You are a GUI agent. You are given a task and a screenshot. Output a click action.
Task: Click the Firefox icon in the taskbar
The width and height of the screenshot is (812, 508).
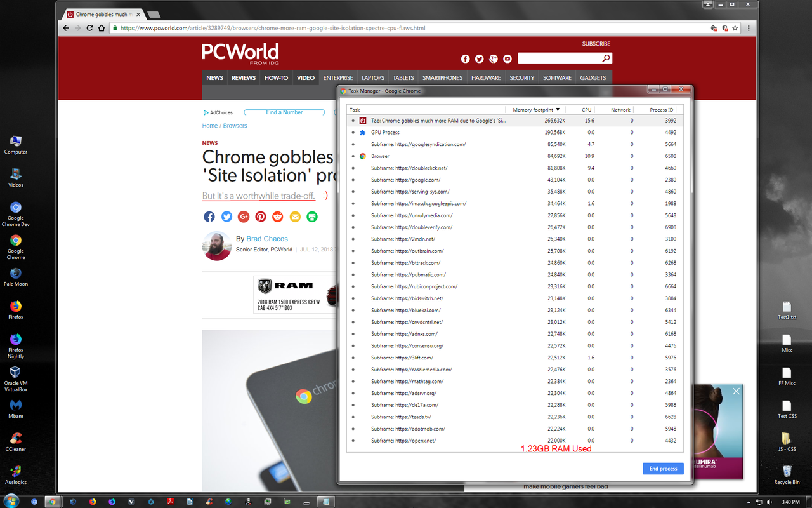93,502
